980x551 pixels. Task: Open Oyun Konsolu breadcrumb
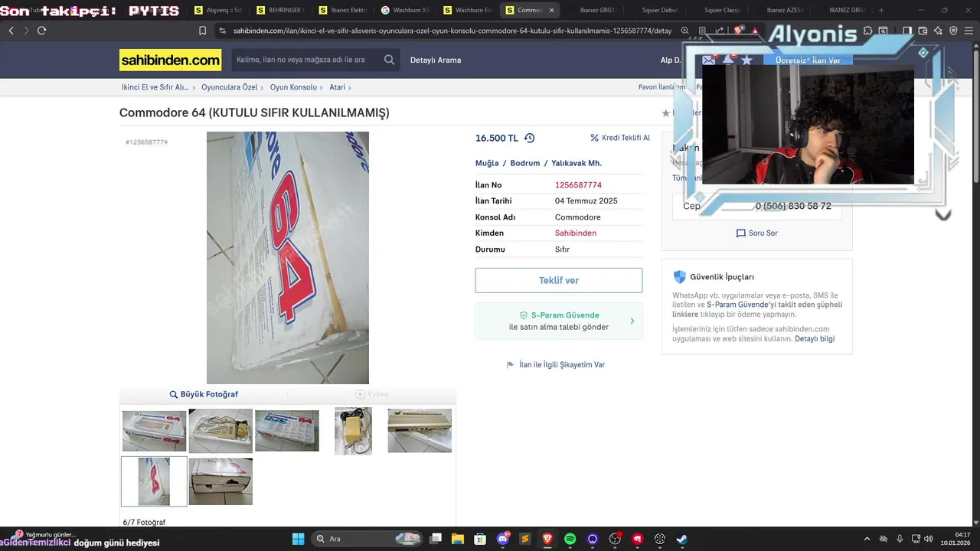293,87
